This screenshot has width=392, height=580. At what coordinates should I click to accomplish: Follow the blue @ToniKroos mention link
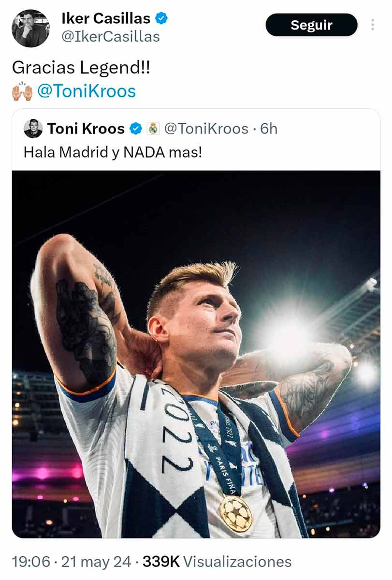87,91
